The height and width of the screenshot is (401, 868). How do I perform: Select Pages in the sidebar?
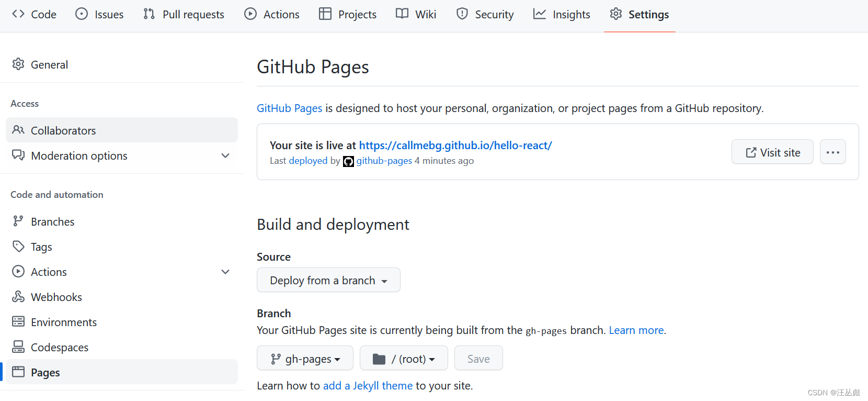coord(122,372)
